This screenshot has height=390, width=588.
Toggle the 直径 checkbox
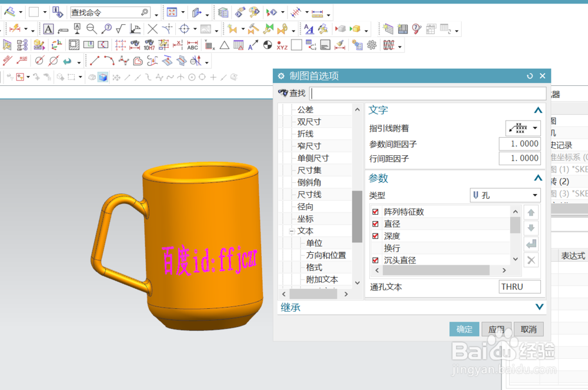[375, 224]
